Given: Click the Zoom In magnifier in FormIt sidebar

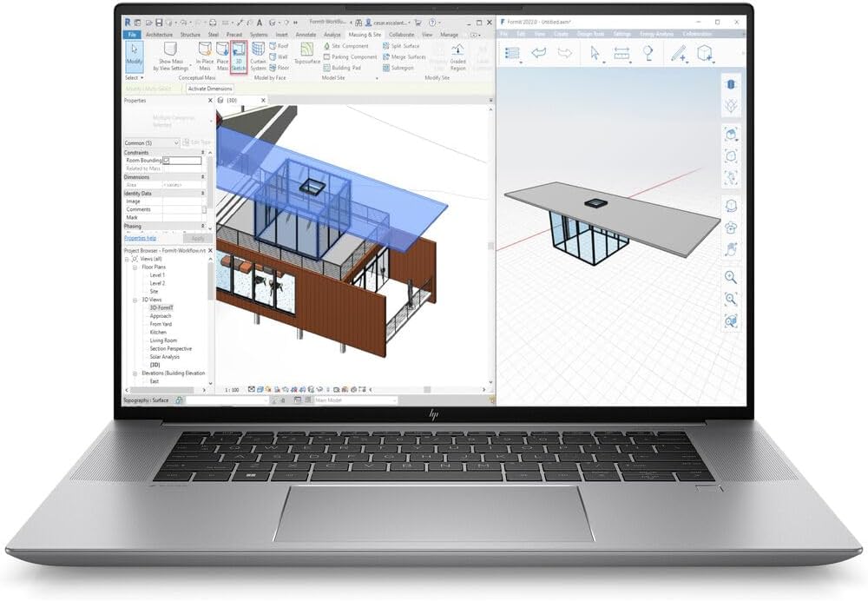Looking at the screenshot, I should point(731,278).
